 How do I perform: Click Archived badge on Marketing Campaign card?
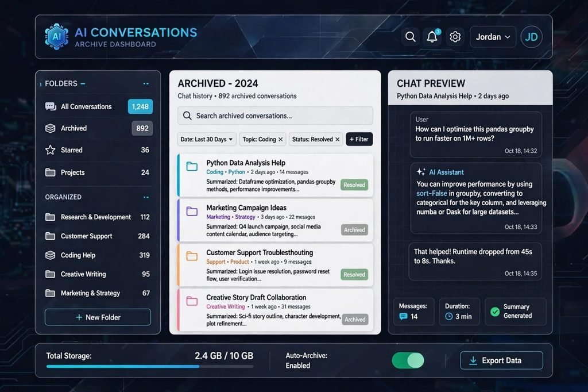[354, 230]
